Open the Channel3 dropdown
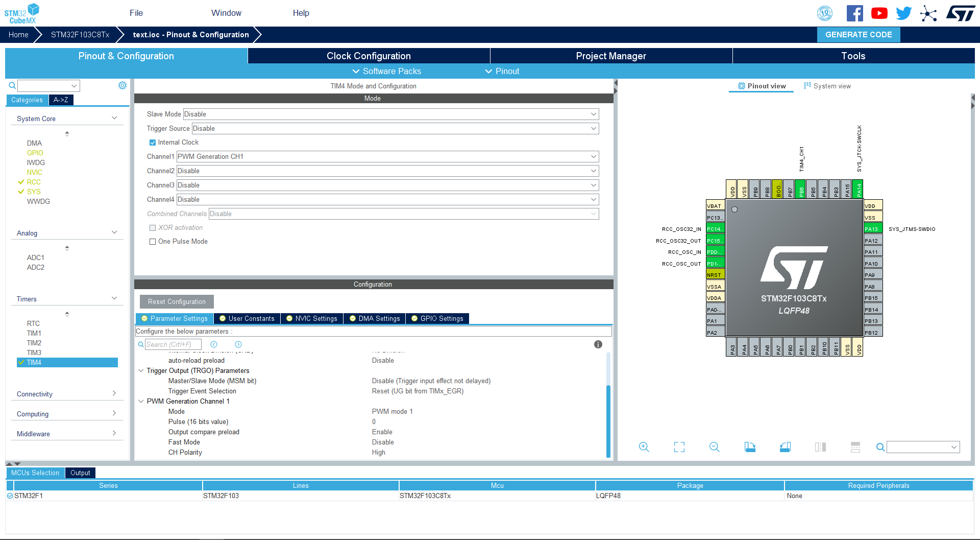This screenshot has width=980, height=540. point(387,185)
